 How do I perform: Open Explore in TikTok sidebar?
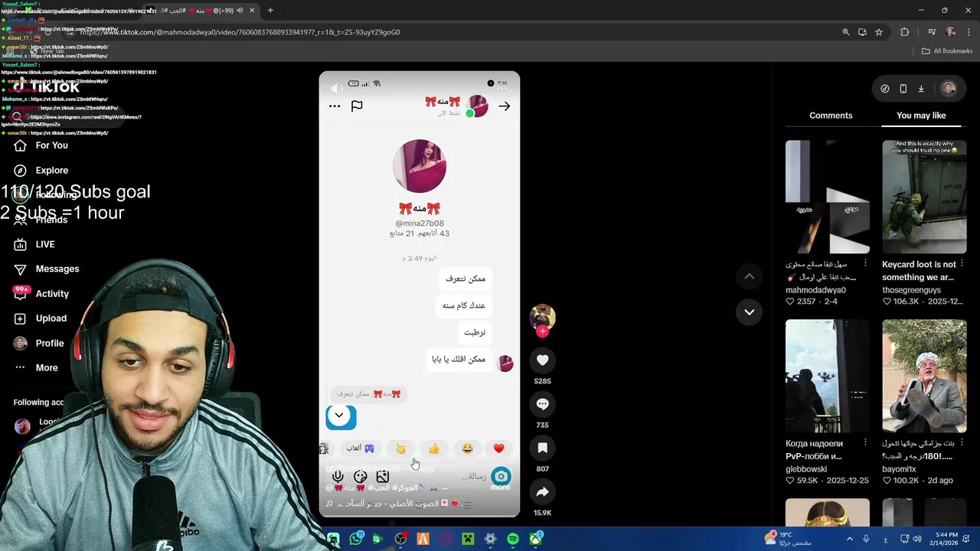52,170
